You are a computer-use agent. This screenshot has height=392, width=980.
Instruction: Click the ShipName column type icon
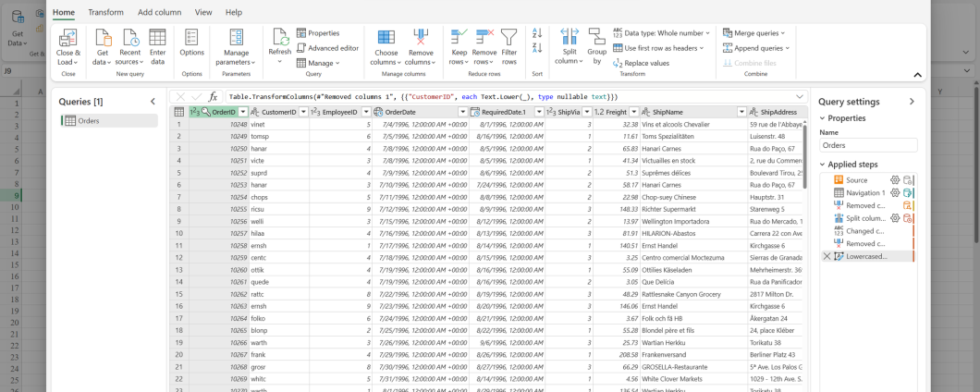click(x=647, y=112)
